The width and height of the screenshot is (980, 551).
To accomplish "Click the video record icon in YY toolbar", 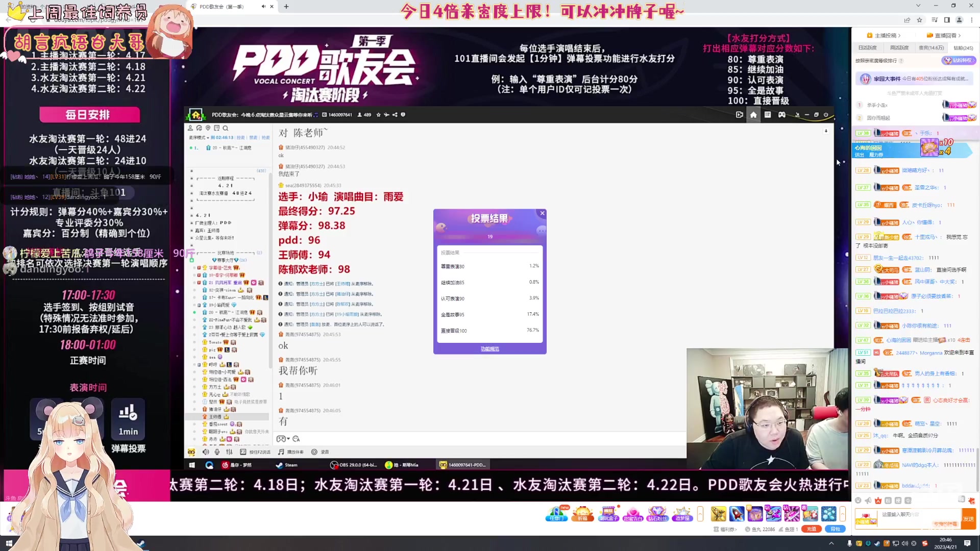I will 740,115.
